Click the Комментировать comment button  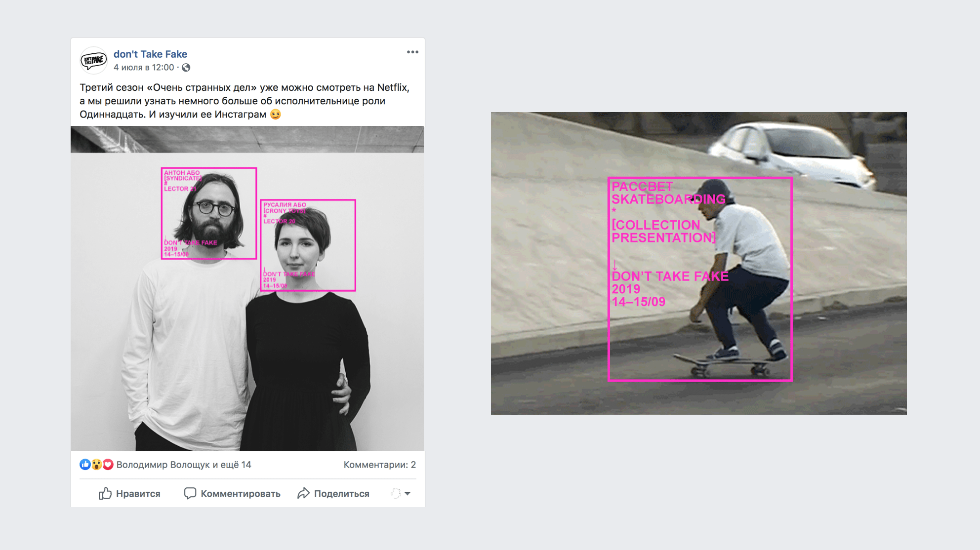point(232,493)
